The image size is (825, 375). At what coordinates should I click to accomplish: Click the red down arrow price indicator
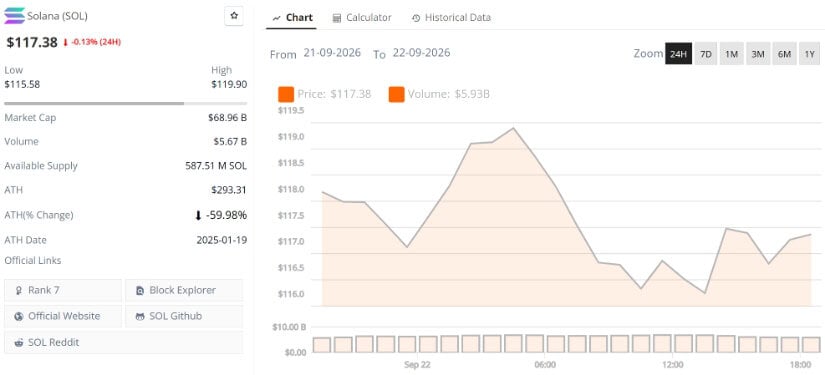tap(65, 42)
